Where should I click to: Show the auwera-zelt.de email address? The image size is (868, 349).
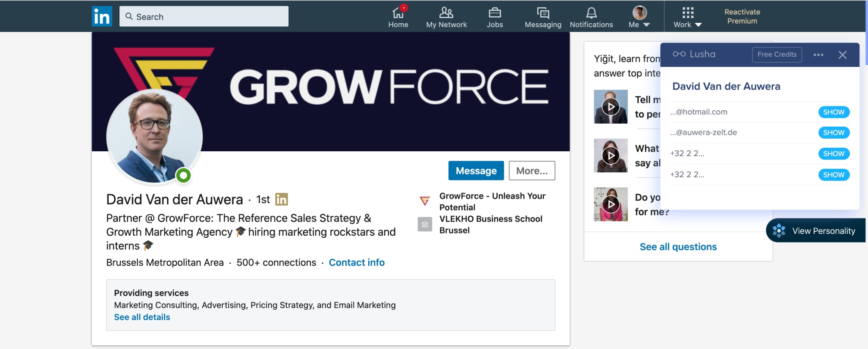click(834, 133)
